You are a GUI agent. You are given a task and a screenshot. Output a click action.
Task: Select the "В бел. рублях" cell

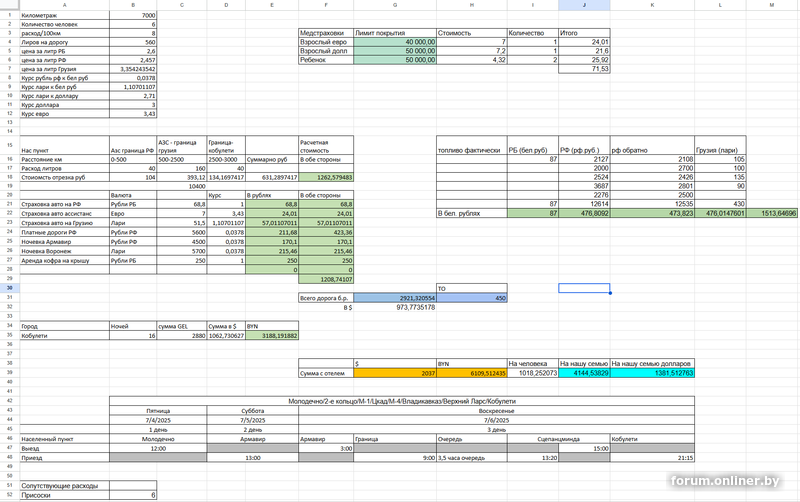coord(472,213)
